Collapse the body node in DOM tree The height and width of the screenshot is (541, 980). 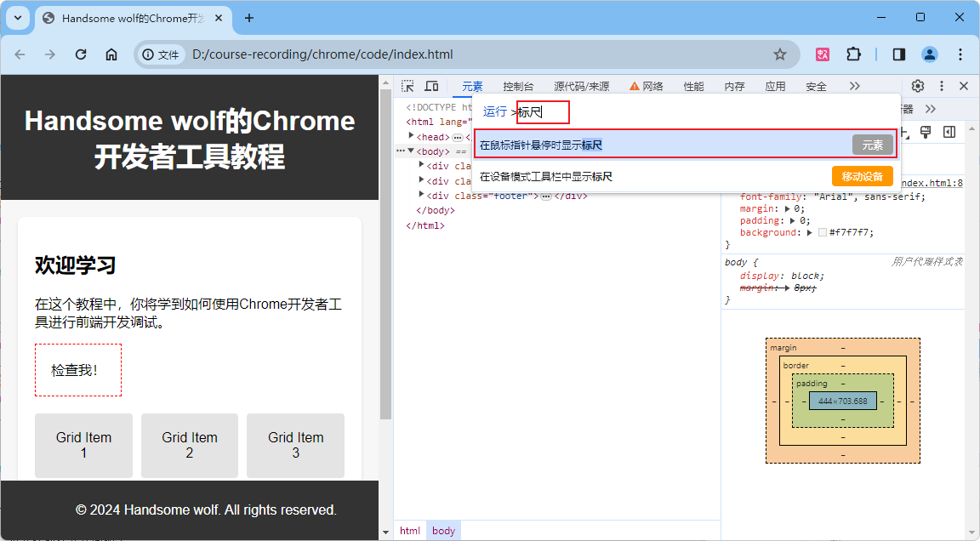point(411,151)
